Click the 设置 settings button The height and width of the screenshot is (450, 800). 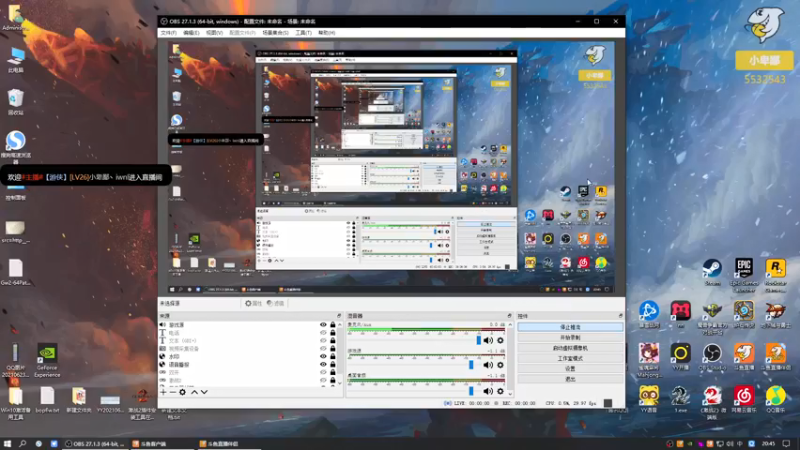point(570,368)
